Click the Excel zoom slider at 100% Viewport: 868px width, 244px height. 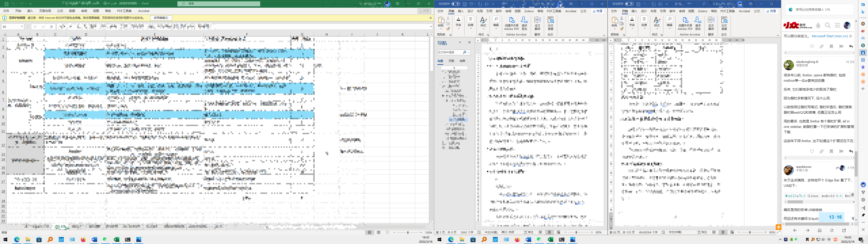pyautogui.click(x=408, y=232)
